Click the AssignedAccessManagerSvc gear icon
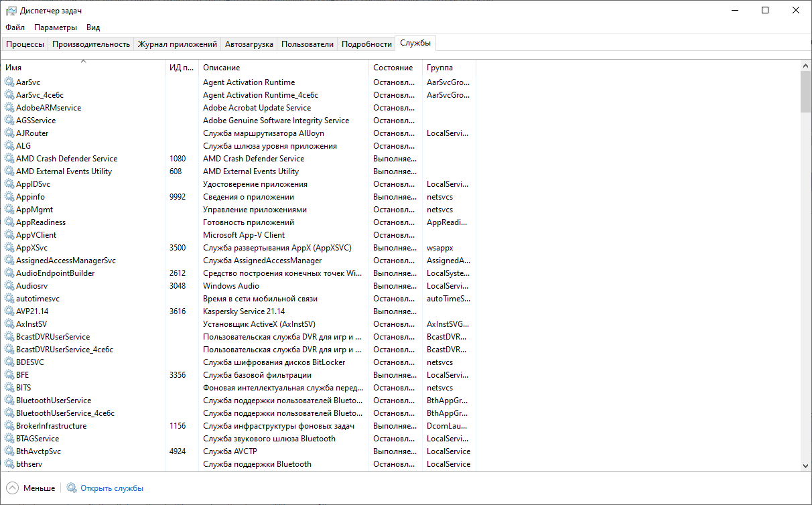This screenshot has height=505, width=812. click(9, 261)
